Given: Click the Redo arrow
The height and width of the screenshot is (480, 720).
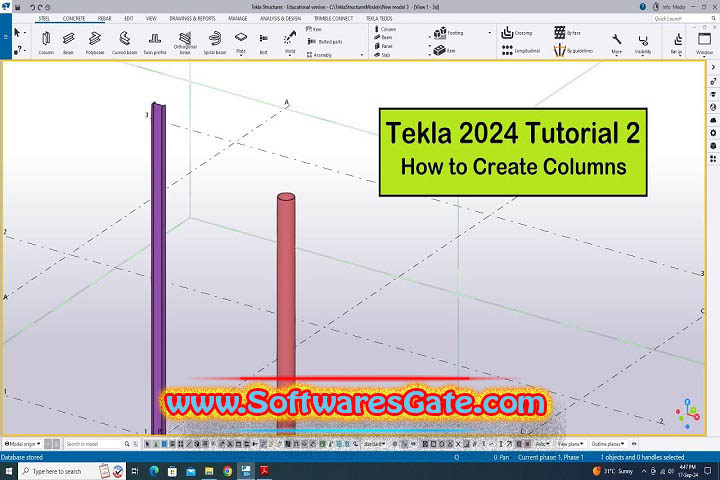Looking at the screenshot, I should 40,7.
